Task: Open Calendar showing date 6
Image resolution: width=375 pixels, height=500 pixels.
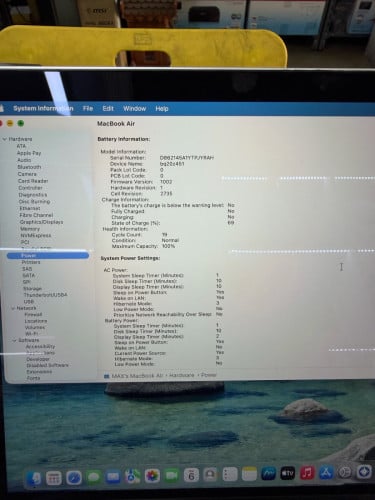Action: pyautogui.click(x=191, y=475)
